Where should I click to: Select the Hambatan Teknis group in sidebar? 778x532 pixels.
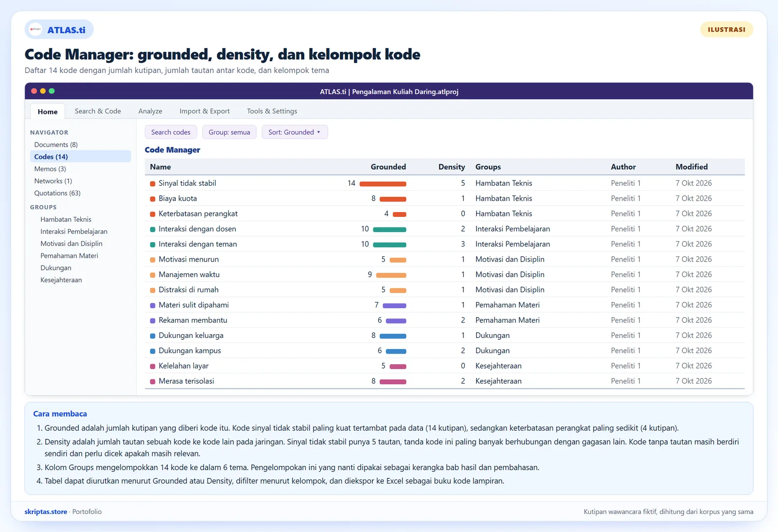coord(66,219)
